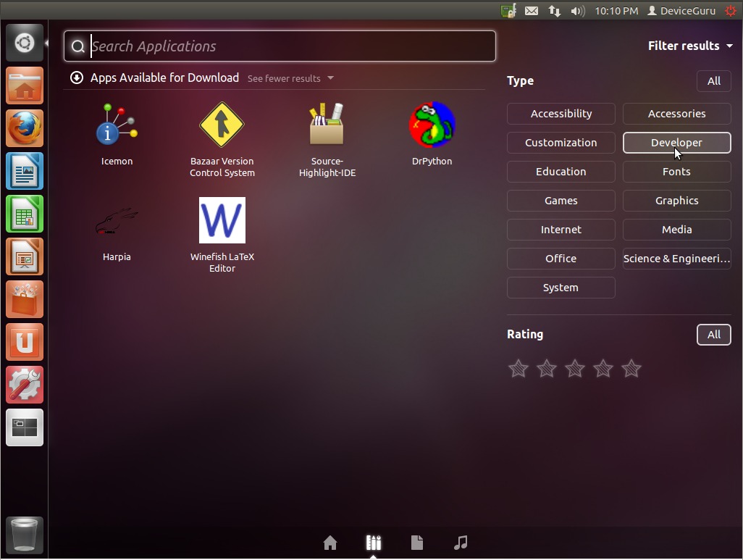Open the sound volume indicator
Viewport: 743px width, 560px height.
(578, 10)
